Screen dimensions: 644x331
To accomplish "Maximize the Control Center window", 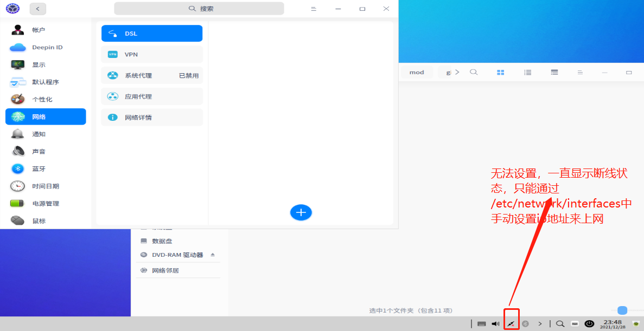I will [362, 9].
